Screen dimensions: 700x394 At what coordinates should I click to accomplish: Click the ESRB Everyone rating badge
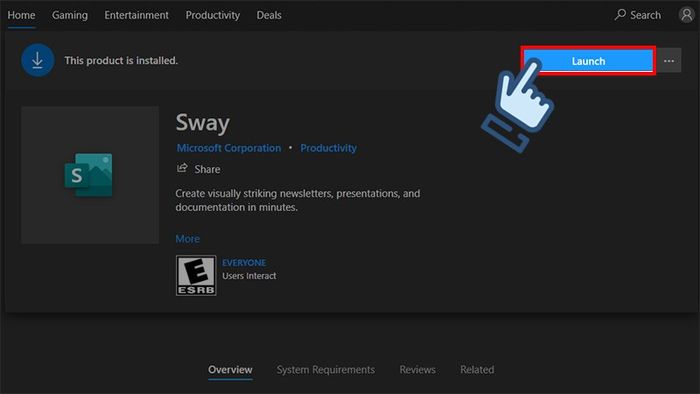coord(196,275)
